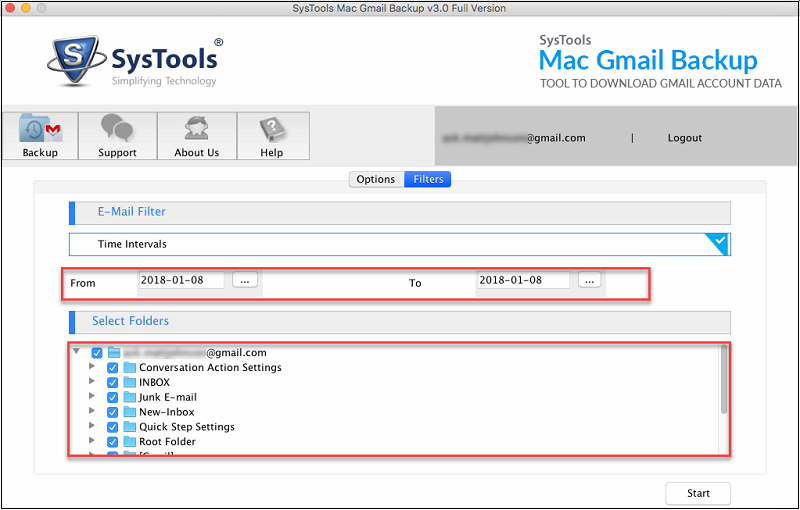Collapse the Gmail account tree root

pos(77,351)
